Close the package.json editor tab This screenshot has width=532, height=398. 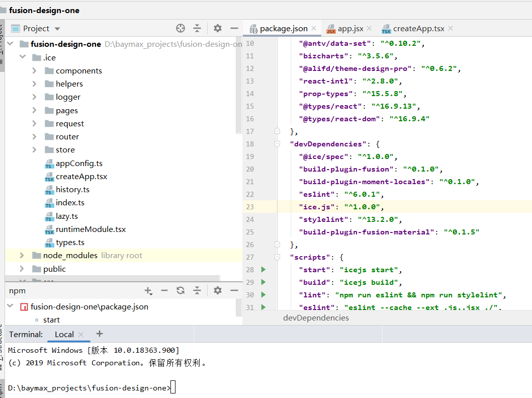click(314, 29)
